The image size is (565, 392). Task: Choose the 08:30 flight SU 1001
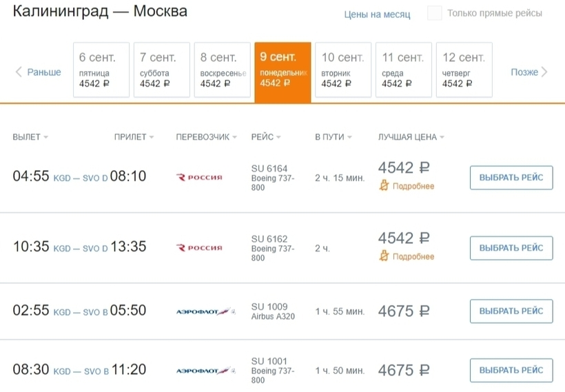tap(511, 371)
